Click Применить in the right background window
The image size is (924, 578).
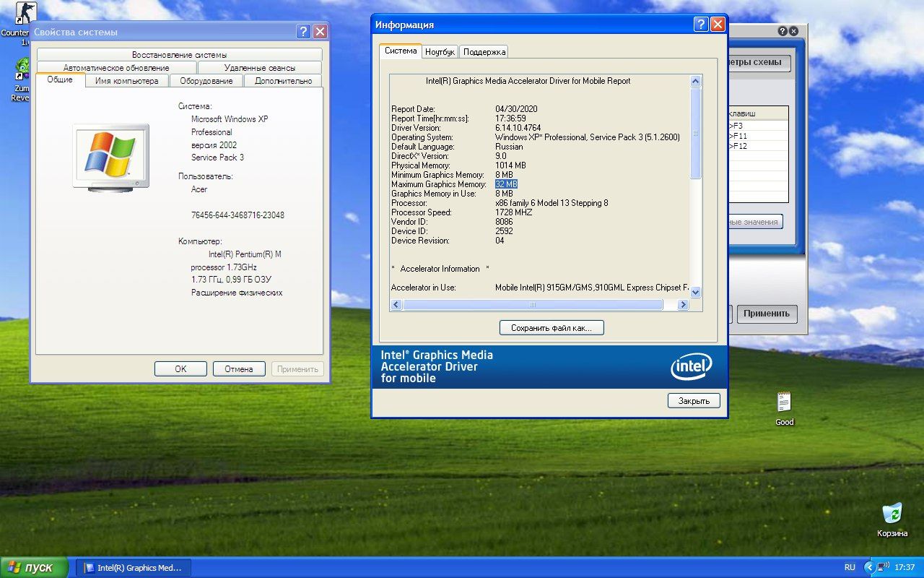click(767, 314)
